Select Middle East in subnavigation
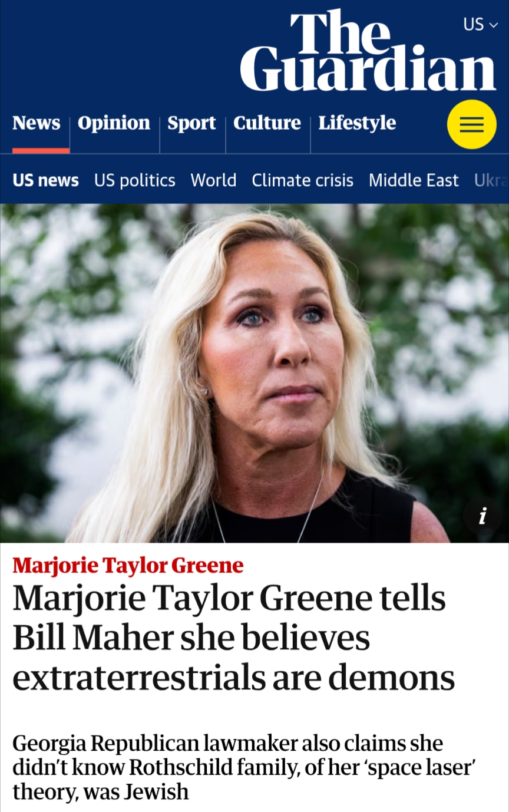This screenshot has height=812, width=509. coord(414,180)
